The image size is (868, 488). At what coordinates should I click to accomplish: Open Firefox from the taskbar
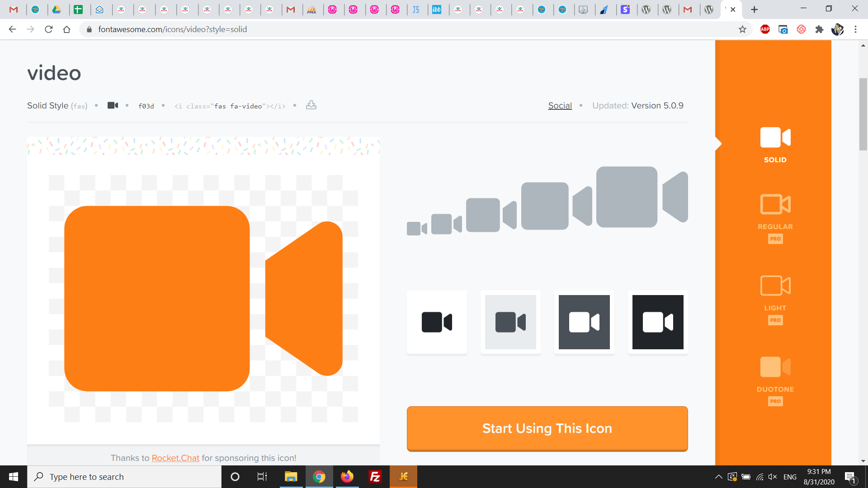[347, 477]
